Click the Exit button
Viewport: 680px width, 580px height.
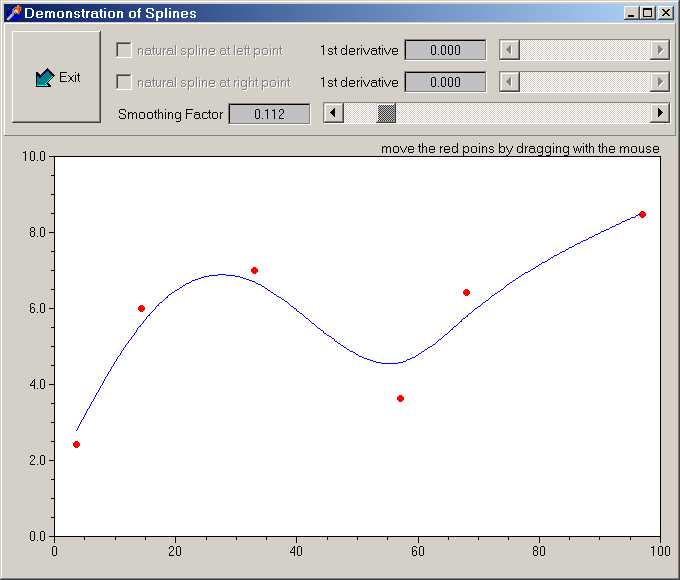tap(56, 77)
